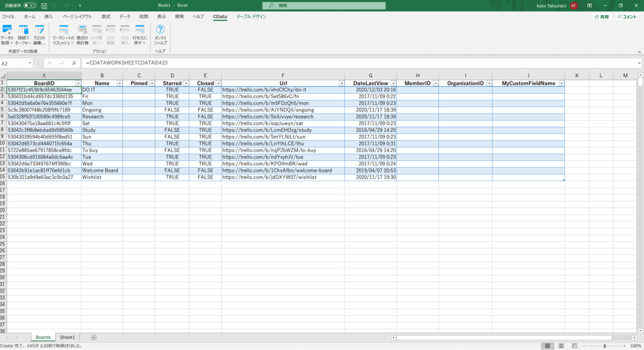Click the zoom slider in status bar
Screen dimensions: 644x350
(x=605, y=346)
